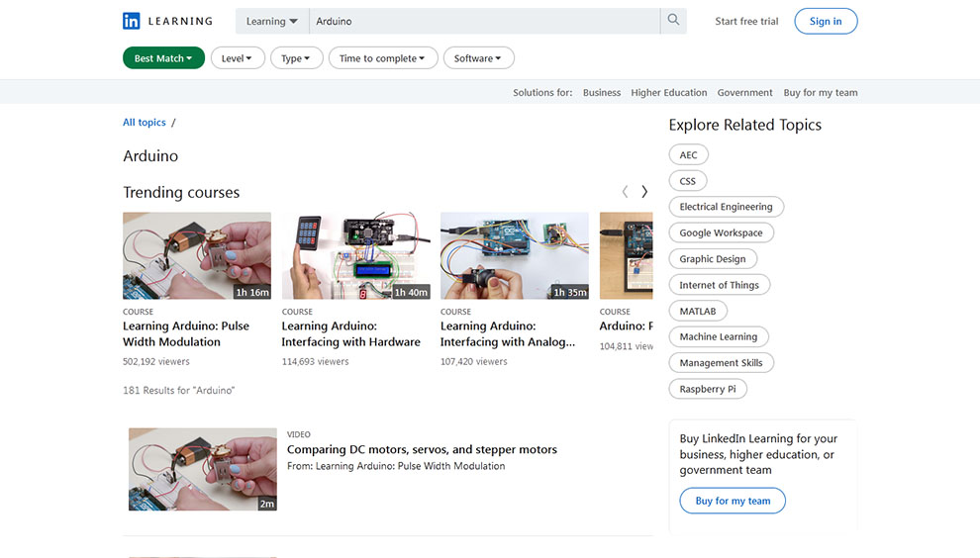The image size is (980, 558).
Task: Click the search magnifier icon
Action: coord(673,21)
